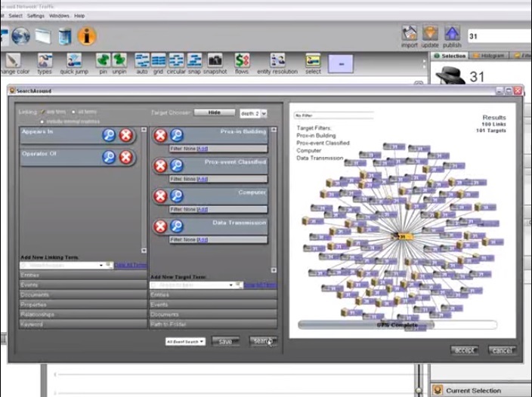Image resolution: width=532 pixels, height=397 pixels.
Task: Click the search button
Action: (263, 341)
